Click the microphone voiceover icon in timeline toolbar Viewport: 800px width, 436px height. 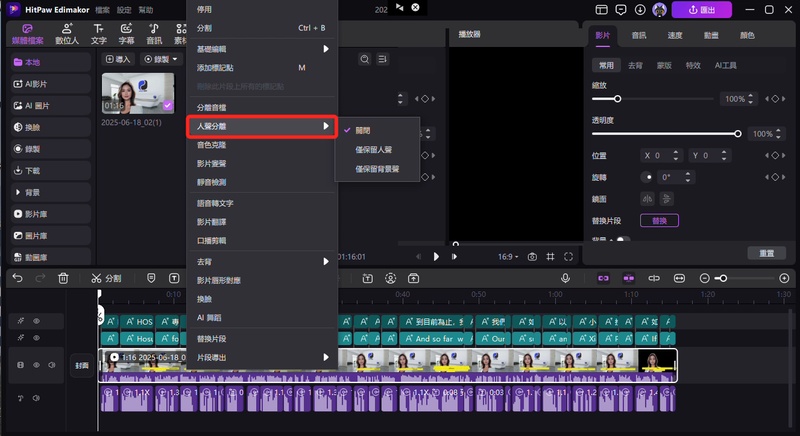click(x=565, y=278)
